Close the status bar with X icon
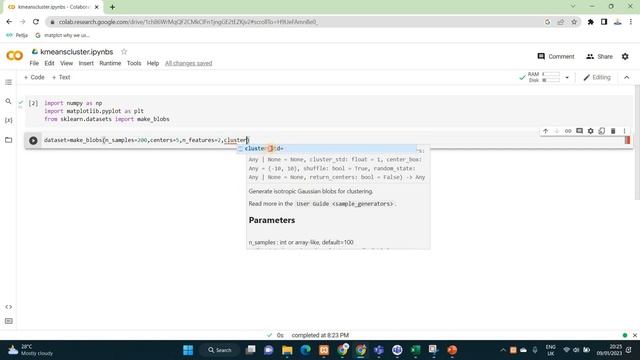The image size is (640, 360). pos(635,335)
